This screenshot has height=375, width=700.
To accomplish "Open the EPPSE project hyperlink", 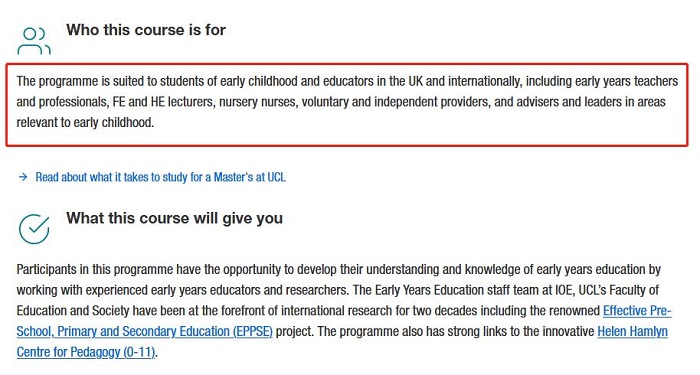I will pos(144,331).
